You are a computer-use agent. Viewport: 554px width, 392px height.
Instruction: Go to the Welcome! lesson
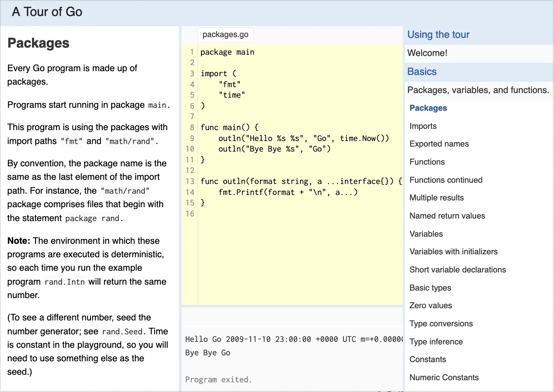point(427,53)
